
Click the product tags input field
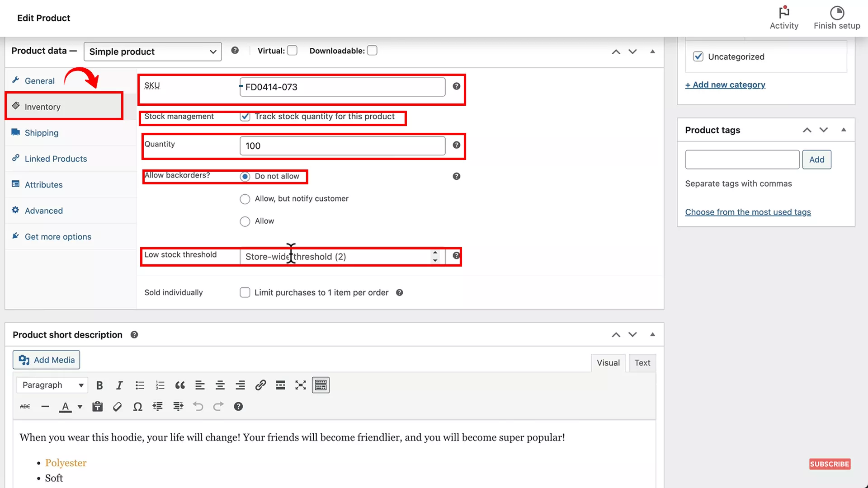742,160
